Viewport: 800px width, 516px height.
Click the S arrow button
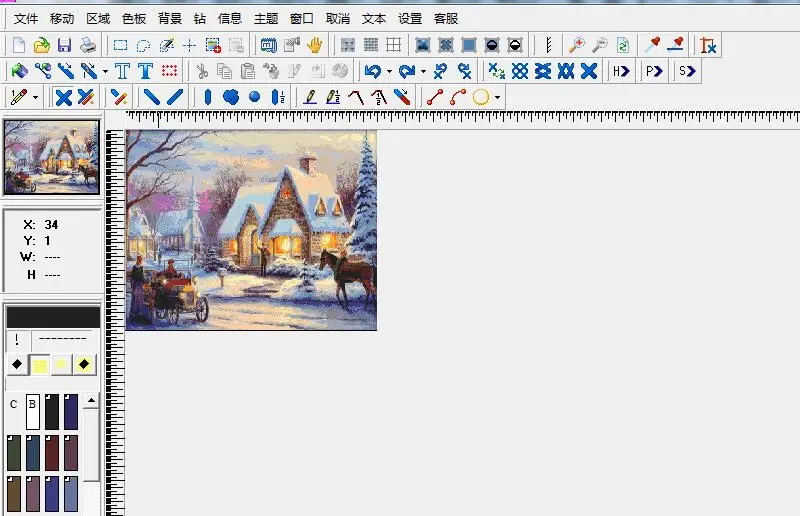tap(687, 71)
